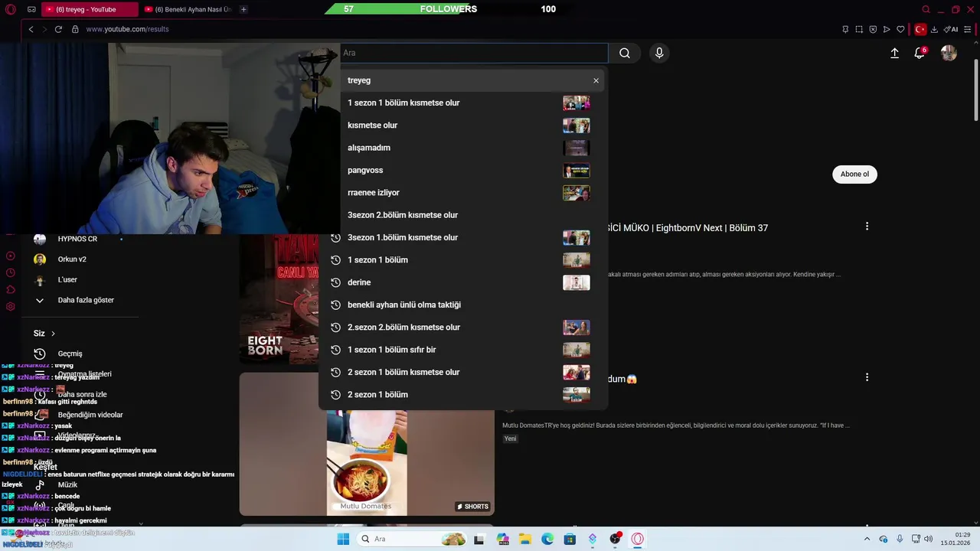The image size is (980, 551).
Task: Add page to bookmarks with heart icon
Action: click(900, 29)
